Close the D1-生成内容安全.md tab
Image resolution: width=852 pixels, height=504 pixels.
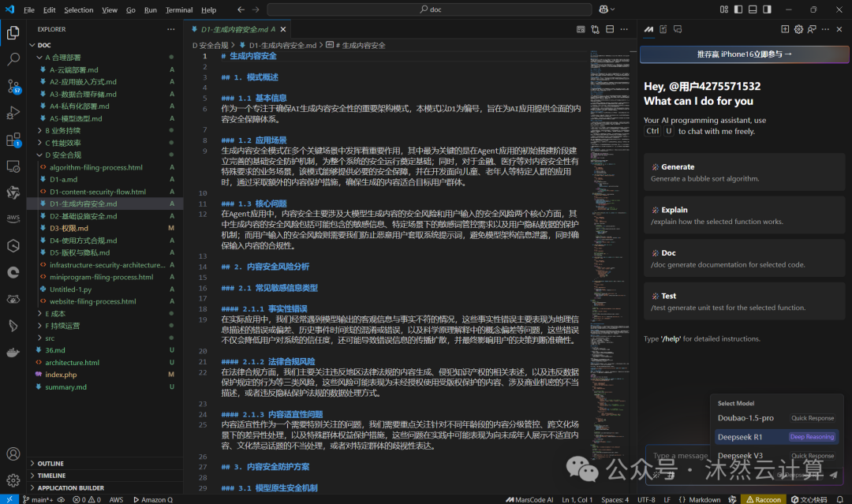(x=283, y=29)
